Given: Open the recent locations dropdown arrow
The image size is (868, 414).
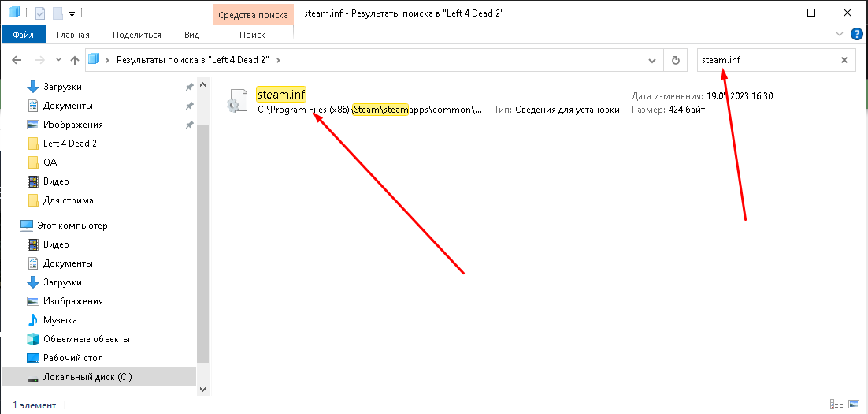Looking at the screenshot, I should 58,60.
